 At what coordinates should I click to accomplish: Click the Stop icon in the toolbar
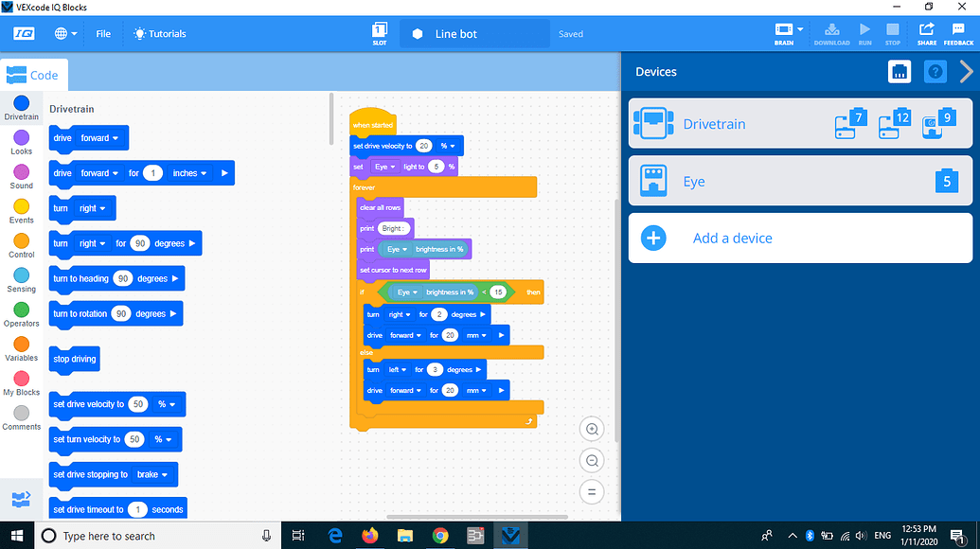click(892, 31)
